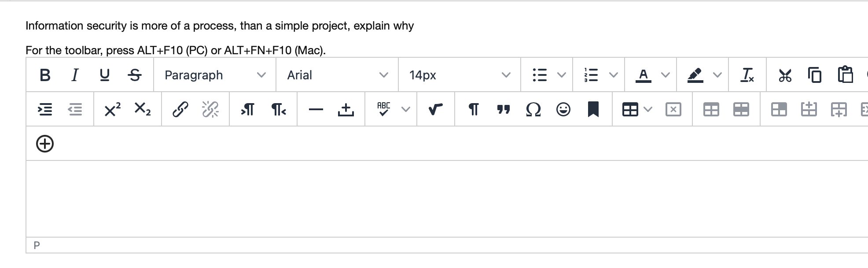
Task: Toggle italic formatting
Action: tap(75, 75)
